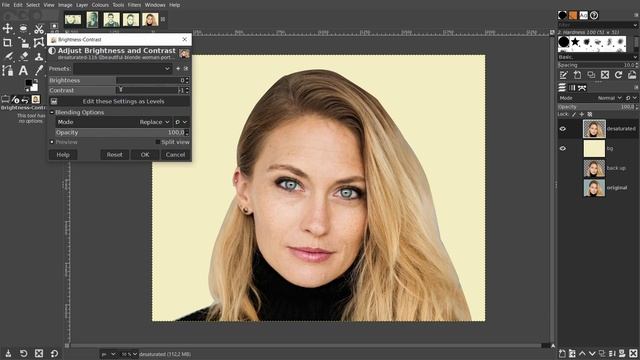Select the Clone stamp tool
This screenshot has height=360, width=640.
(x=39, y=56)
